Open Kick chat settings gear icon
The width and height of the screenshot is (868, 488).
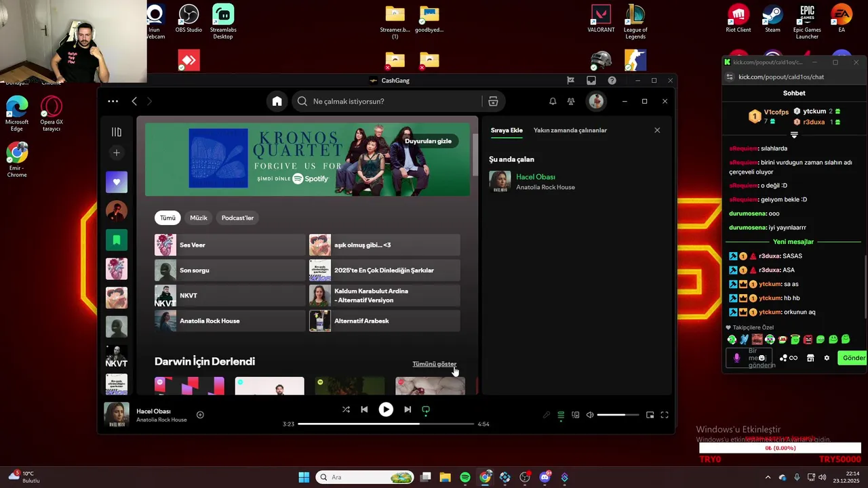(x=827, y=358)
